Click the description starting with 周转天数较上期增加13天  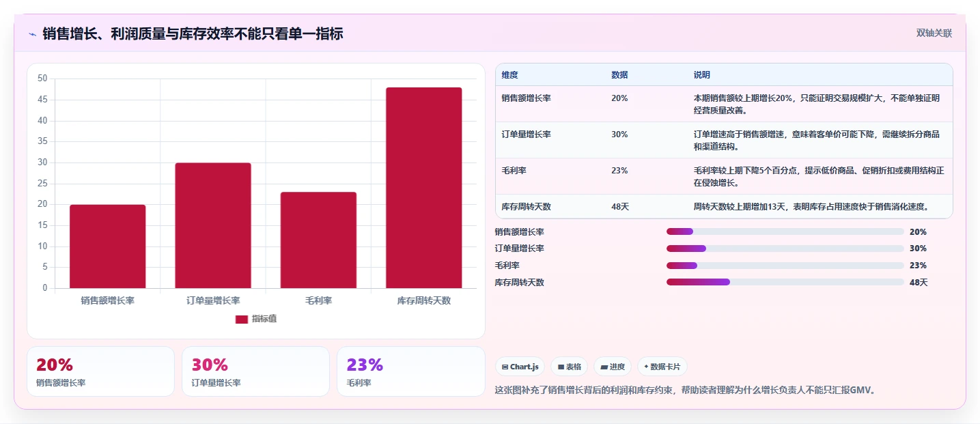[x=811, y=207]
